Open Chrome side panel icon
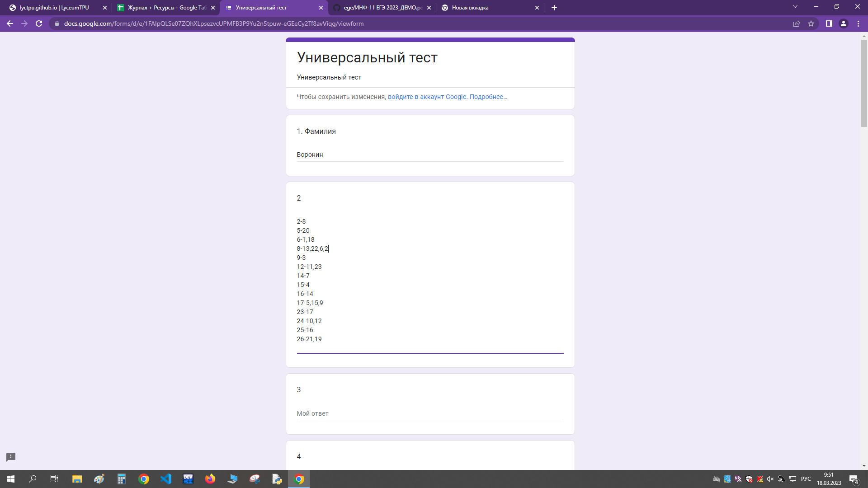The width and height of the screenshot is (868, 488). (829, 23)
